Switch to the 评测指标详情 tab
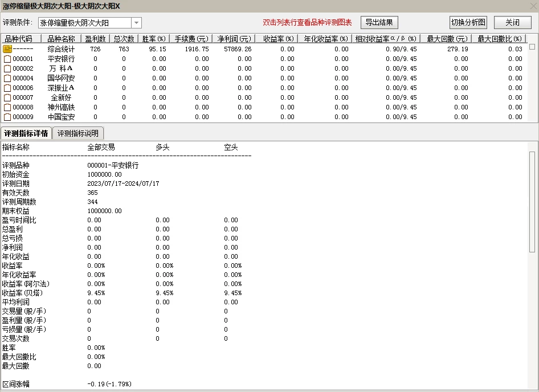Viewport: 539px width, 392px height. (26, 133)
